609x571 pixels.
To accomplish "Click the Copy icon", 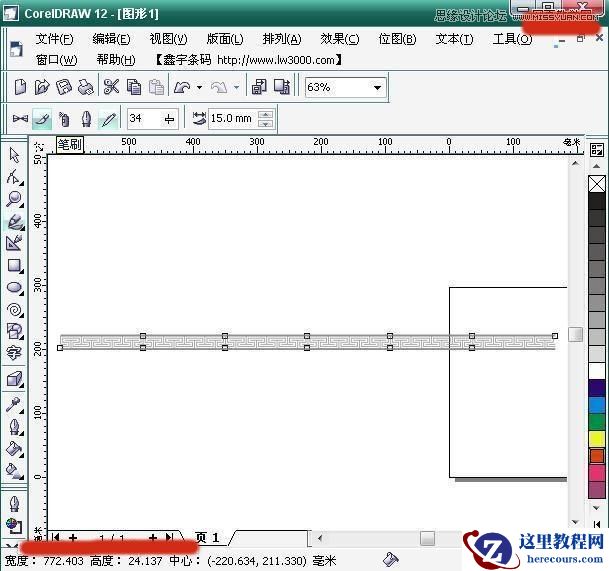I will coord(134,87).
